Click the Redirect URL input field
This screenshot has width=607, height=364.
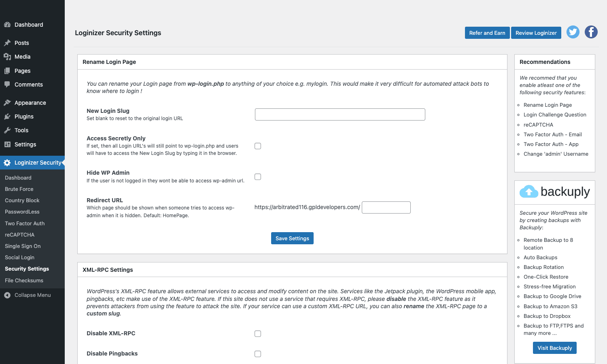386,207
